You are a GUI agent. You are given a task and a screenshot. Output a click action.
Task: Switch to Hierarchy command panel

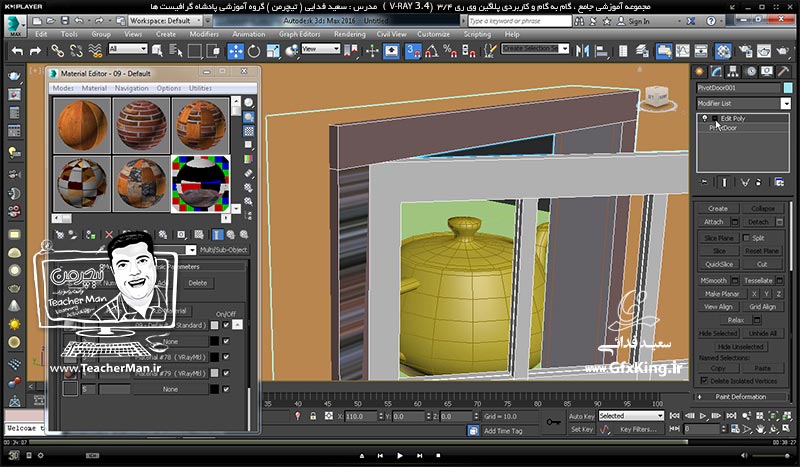pos(733,72)
